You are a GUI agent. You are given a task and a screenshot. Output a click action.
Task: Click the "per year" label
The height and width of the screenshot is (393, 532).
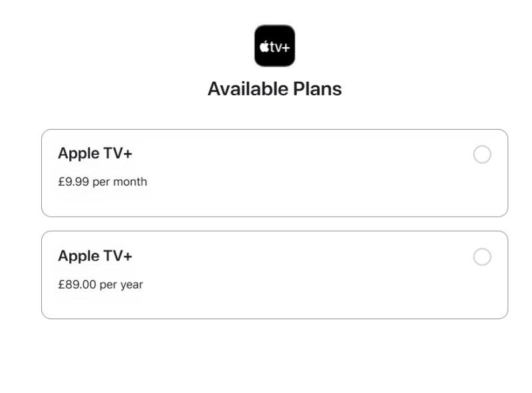(x=122, y=285)
